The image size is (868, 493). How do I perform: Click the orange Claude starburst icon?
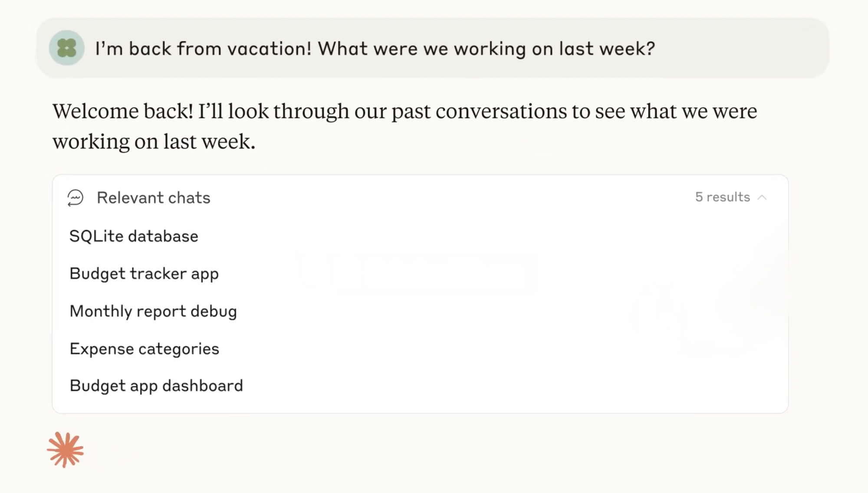point(65,450)
